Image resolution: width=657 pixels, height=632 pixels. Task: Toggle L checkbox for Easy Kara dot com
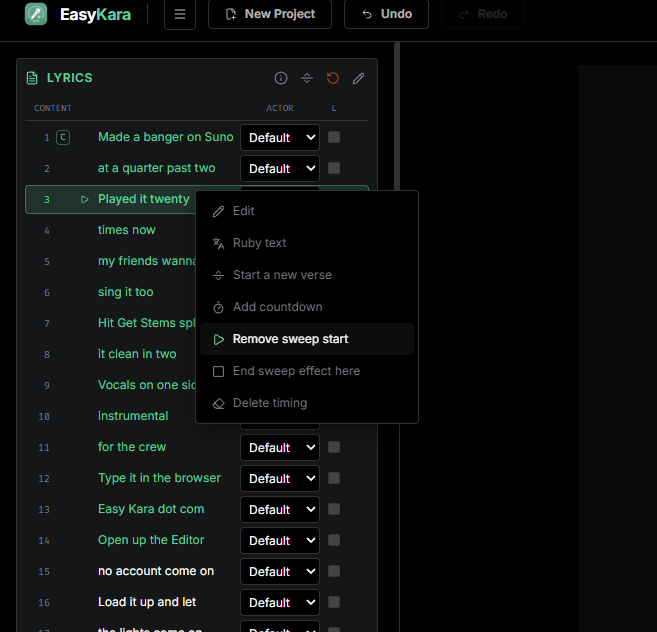[x=334, y=509]
